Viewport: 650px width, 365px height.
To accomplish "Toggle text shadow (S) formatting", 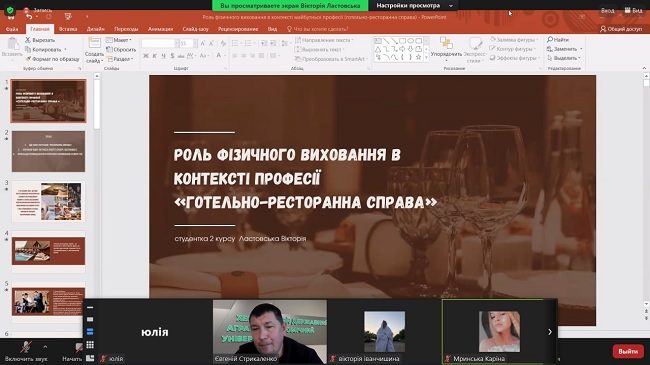I will click(172, 56).
